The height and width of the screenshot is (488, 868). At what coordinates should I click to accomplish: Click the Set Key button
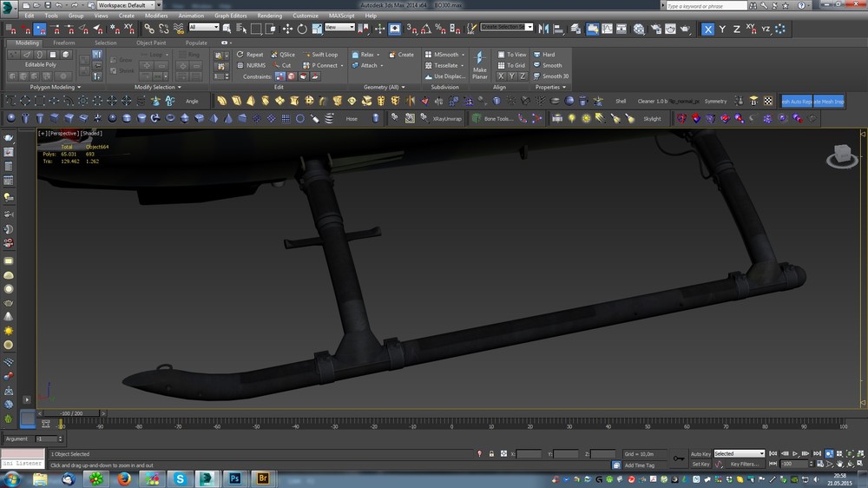point(700,464)
